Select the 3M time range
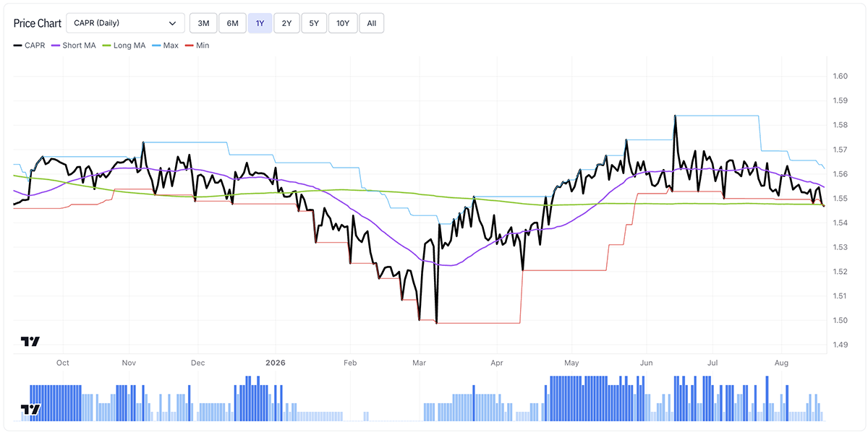 point(203,23)
